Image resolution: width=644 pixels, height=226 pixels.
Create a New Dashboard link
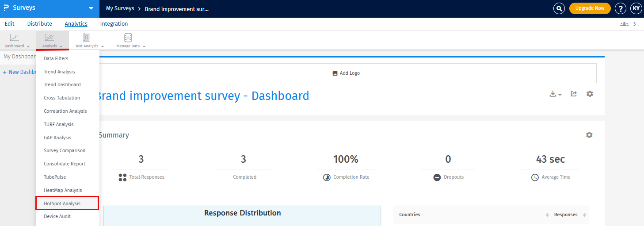pos(19,72)
